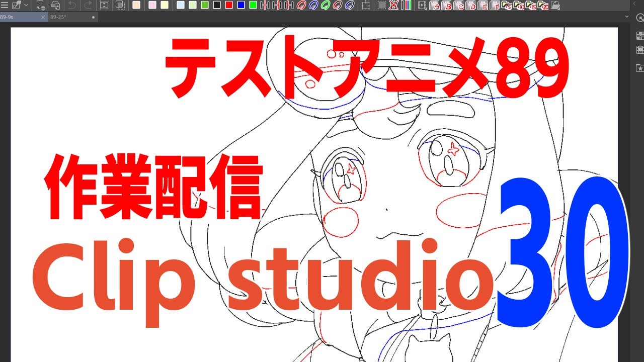Click the film strip animation icon
Viewport: 644px width, 362px height.
[423, 5]
